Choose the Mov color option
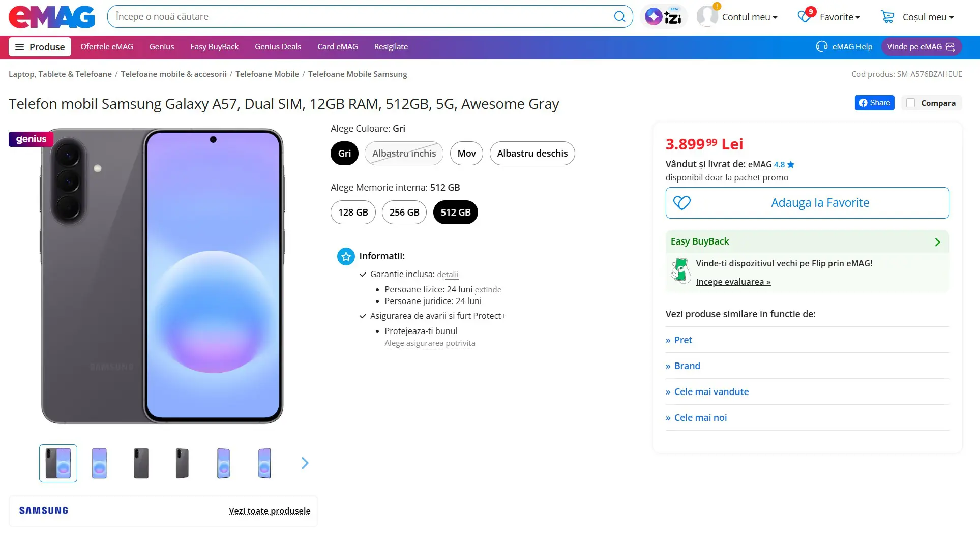This screenshot has width=980, height=545. [466, 154]
